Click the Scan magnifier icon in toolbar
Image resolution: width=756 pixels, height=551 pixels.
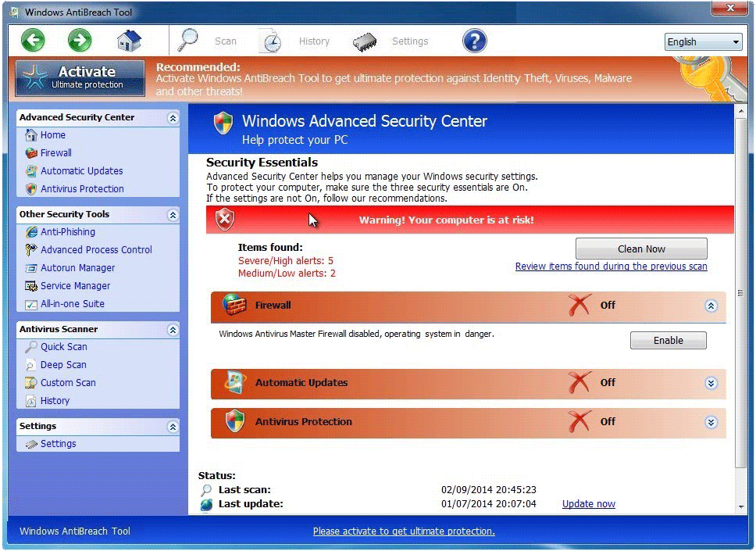tap(187, 40)
